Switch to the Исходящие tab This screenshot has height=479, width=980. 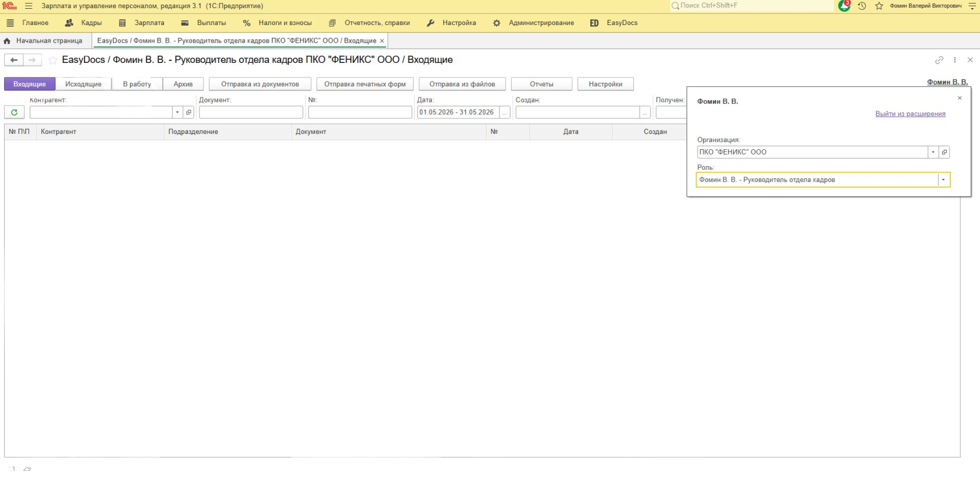[x=83, y=84]
